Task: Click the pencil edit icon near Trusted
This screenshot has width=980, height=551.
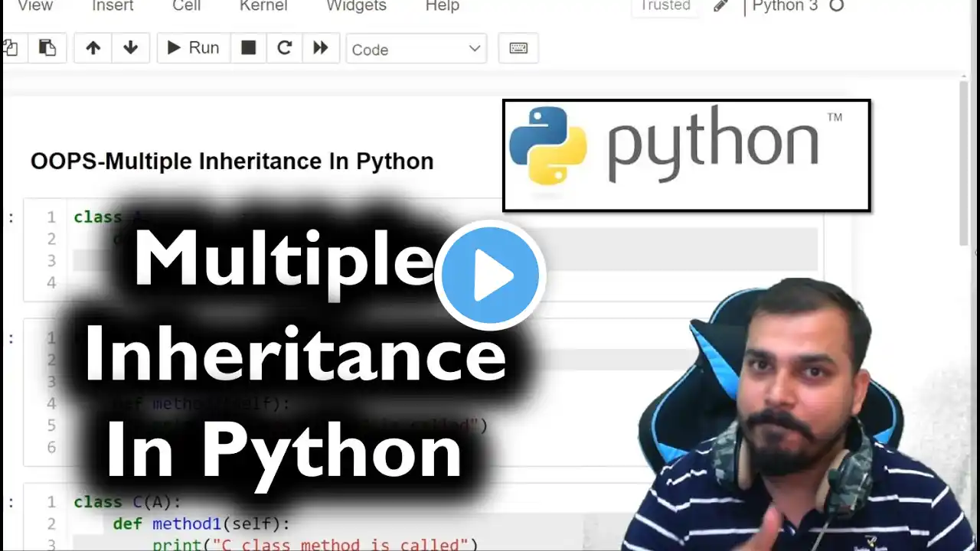Action: (720, 6)
